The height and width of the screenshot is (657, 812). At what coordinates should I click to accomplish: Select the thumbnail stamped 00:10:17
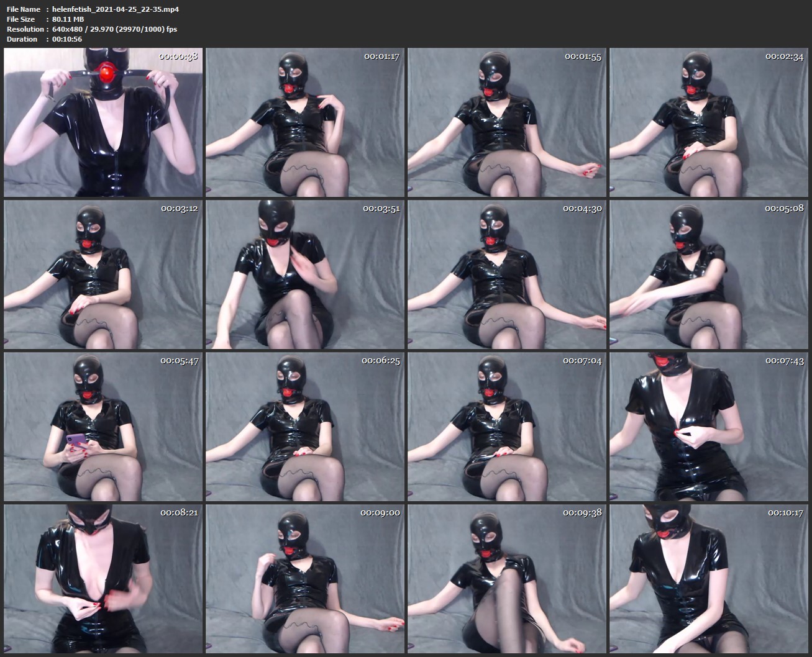click(709, 579)
